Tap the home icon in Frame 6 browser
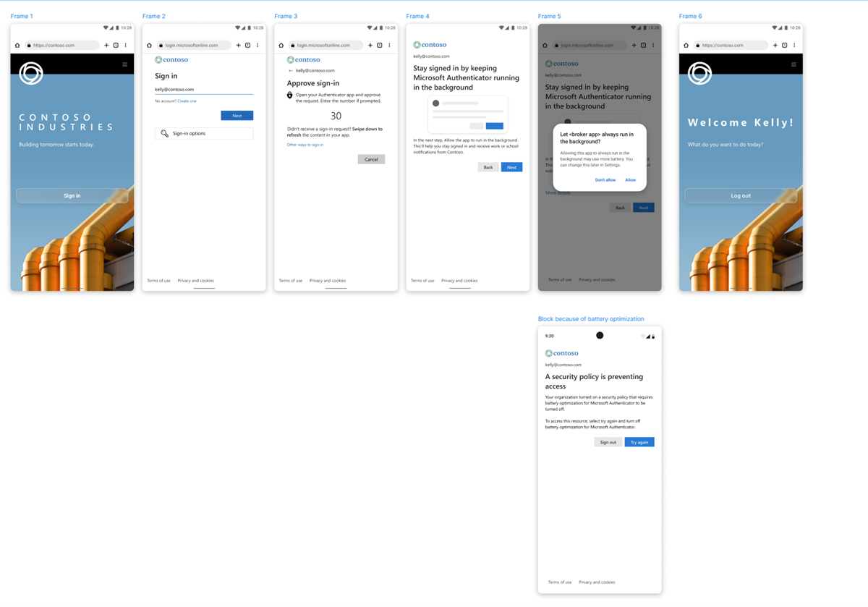Image resolution: width=868 pixels, height=607 pixels. tap(686, 45)
